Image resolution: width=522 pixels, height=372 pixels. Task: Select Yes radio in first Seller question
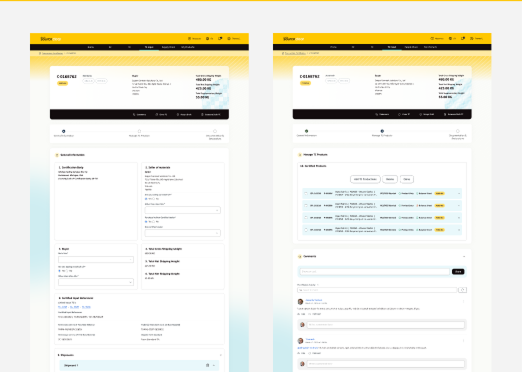pos(146,199)
